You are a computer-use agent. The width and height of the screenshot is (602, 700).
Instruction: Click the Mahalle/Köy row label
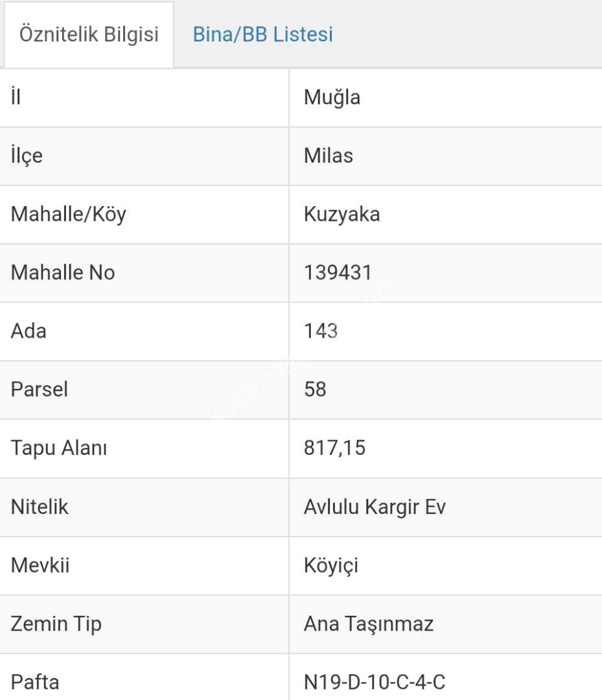coord(68,214)
